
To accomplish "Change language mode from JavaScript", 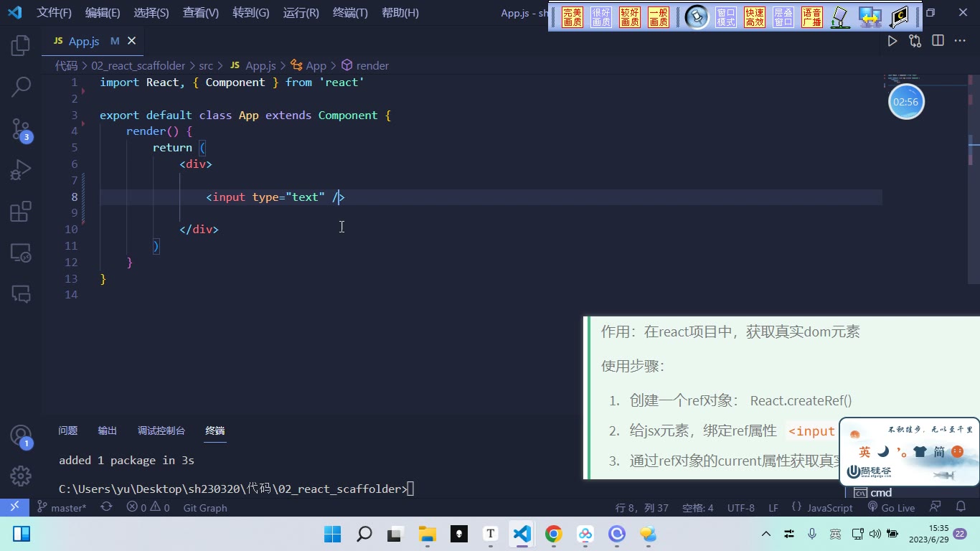I will coord(830,507).
